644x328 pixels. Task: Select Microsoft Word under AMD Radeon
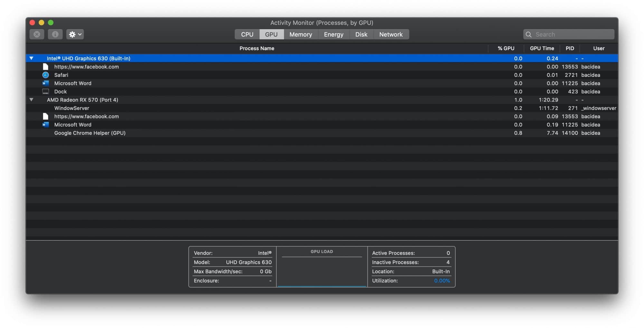(x=322, y=125)
